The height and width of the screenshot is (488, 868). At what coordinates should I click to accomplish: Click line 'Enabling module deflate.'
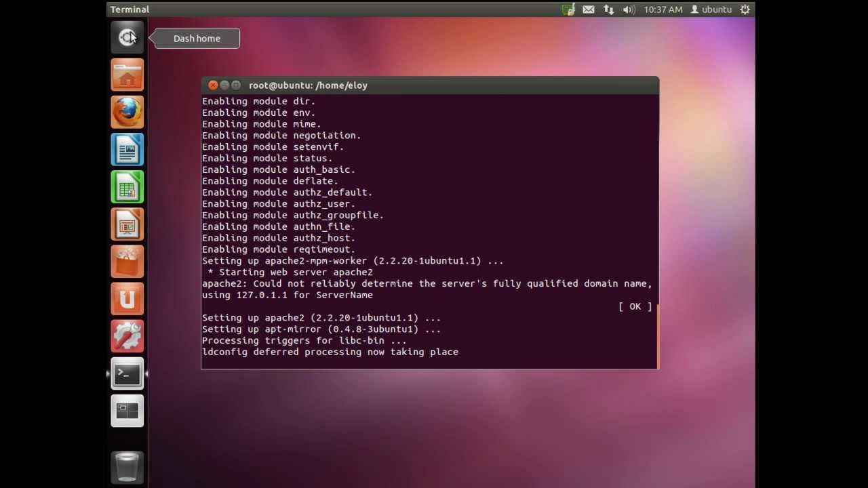270,181
